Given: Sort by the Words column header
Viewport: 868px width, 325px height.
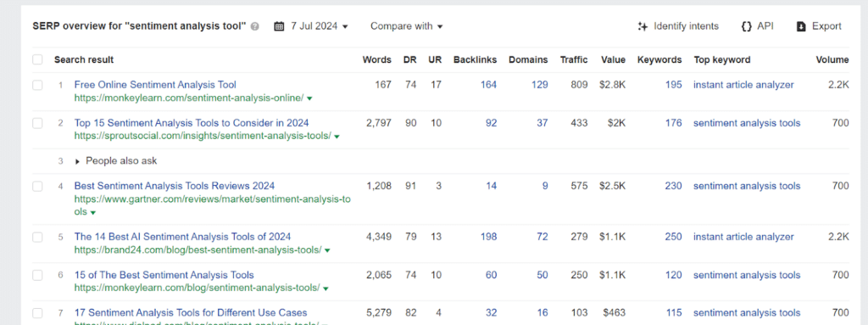Looking at the screenshot, I should 377,60.
